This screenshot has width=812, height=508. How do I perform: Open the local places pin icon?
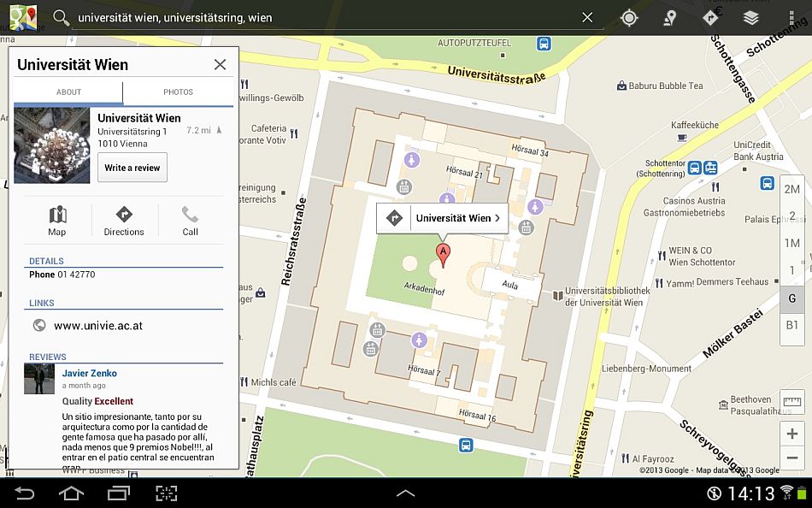[x=670, y=18]
